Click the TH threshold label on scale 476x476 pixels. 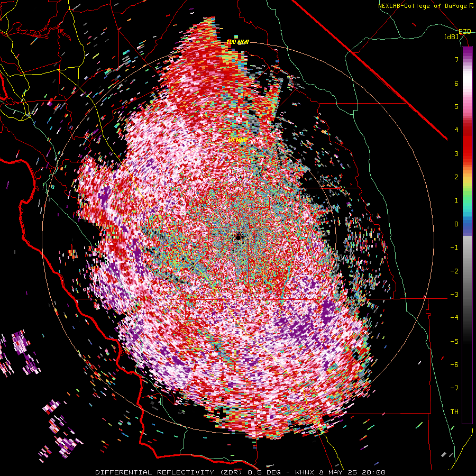tap(454, 412)
